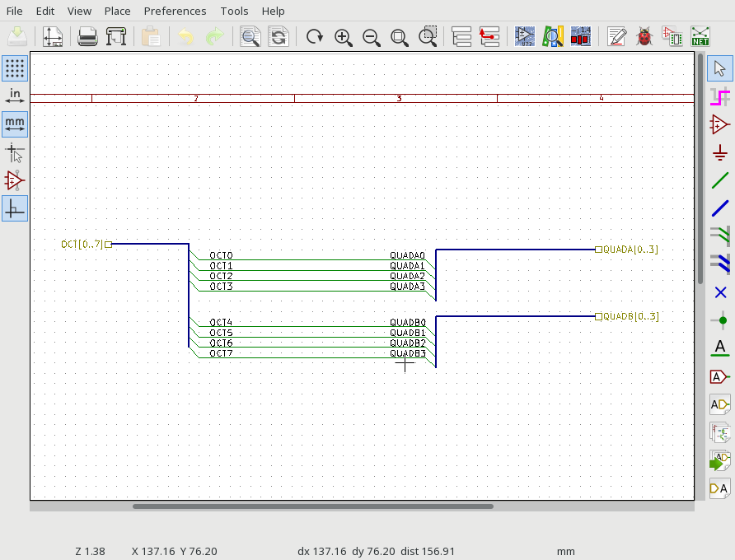Select the green Place wire tool
735x560 pixels.
click(720, 180)
